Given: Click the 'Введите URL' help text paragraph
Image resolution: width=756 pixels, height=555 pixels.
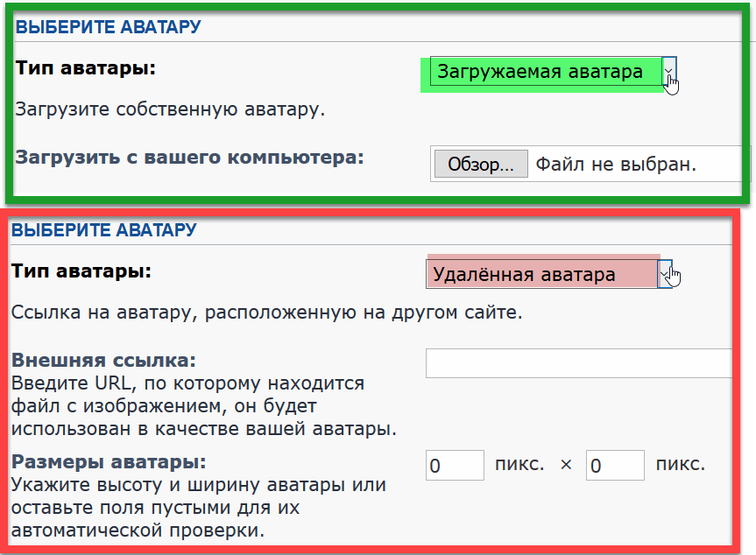Looking at the screenshot, I should point(203,406).
